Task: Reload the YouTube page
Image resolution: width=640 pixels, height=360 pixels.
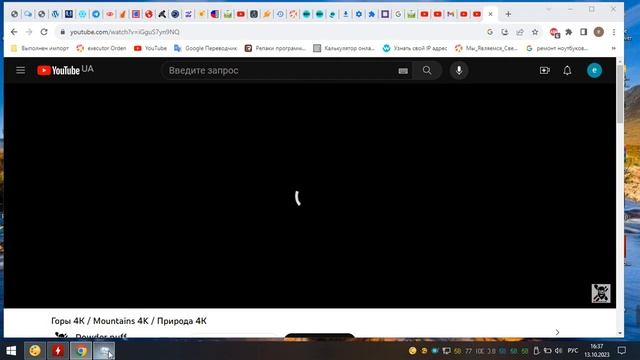Action: coord(44,32)
